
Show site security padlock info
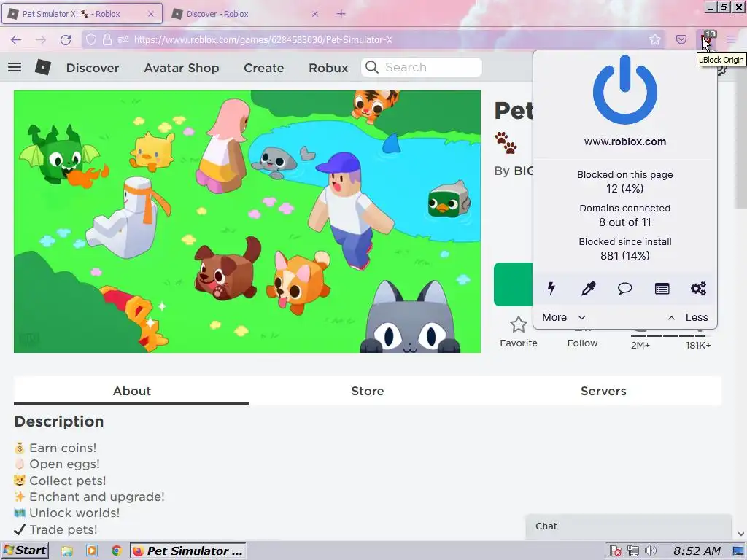click(x=107, y=39)
